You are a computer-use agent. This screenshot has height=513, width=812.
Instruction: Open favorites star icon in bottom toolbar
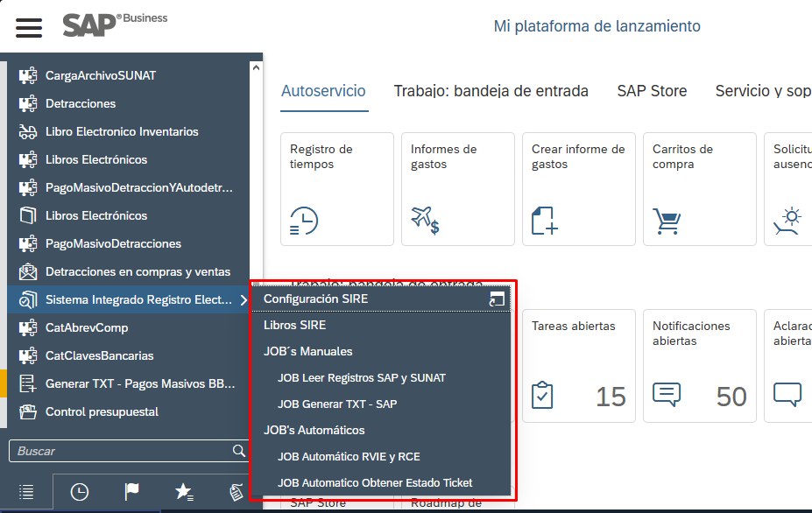(184, 492)
